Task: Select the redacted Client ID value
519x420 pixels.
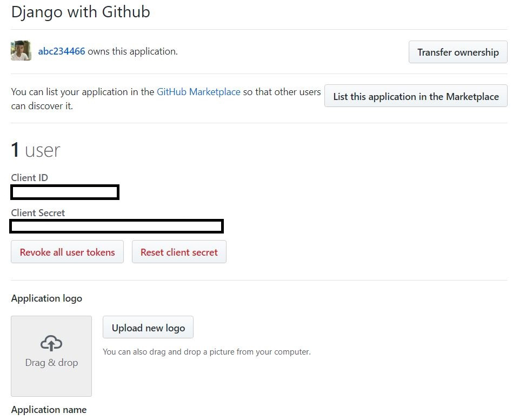Action: 65,192
